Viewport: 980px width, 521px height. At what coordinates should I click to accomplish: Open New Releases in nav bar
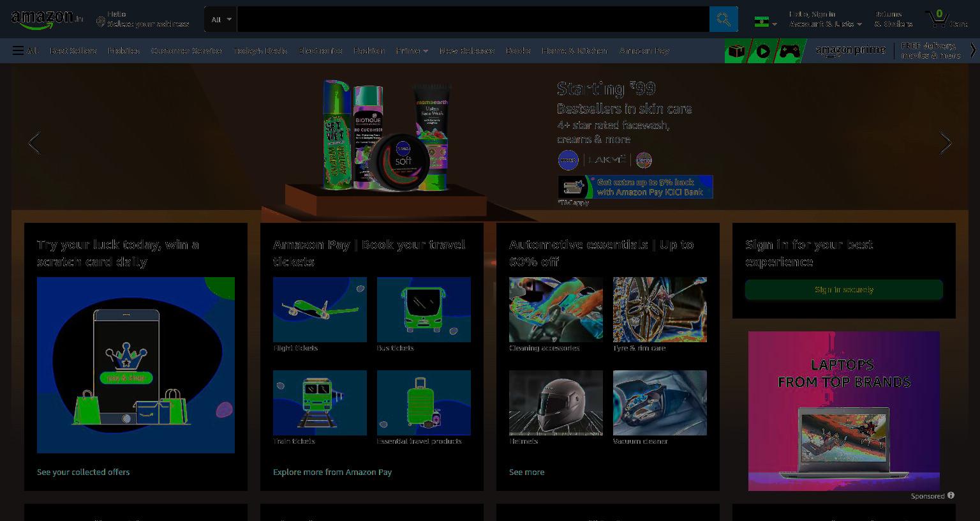click(466, 50)
